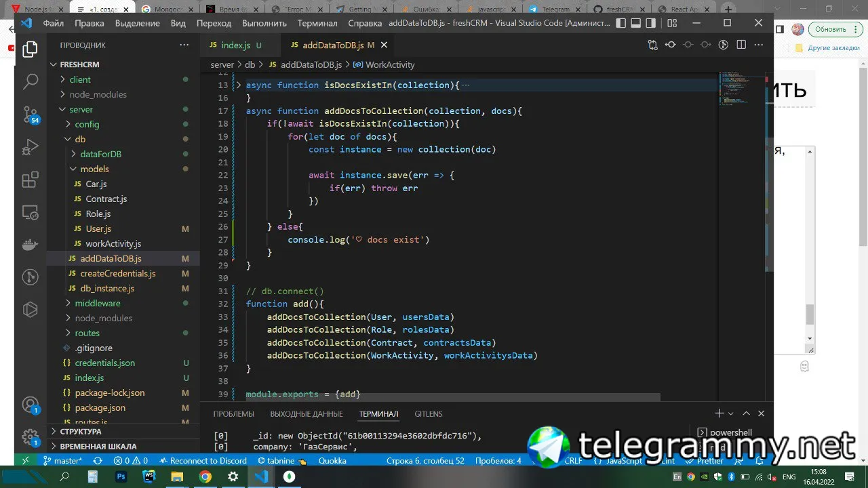
Task: Click the errors and warnings counter in status bar
Action: tap(131, 461)
